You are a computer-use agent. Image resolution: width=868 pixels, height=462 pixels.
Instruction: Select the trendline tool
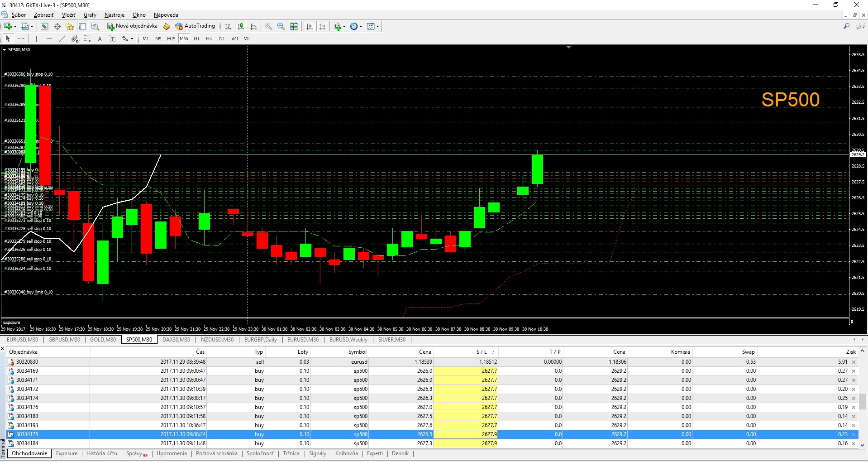(x=62, y=38)
